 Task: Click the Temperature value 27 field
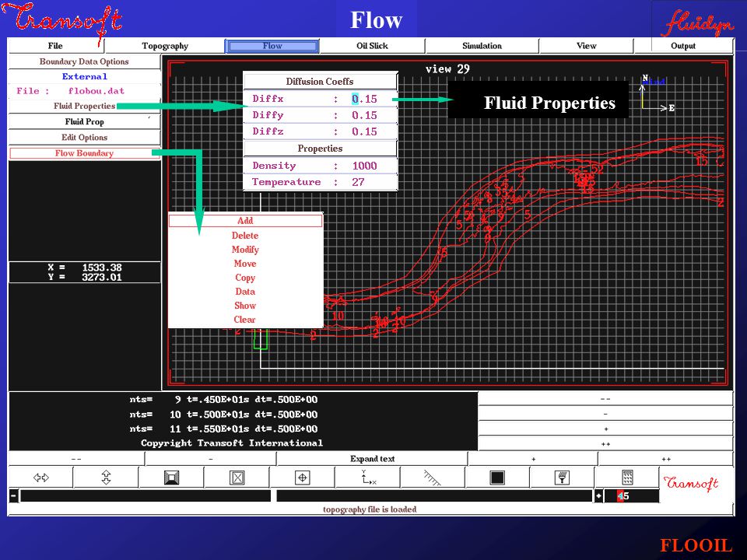pos(358,182)
